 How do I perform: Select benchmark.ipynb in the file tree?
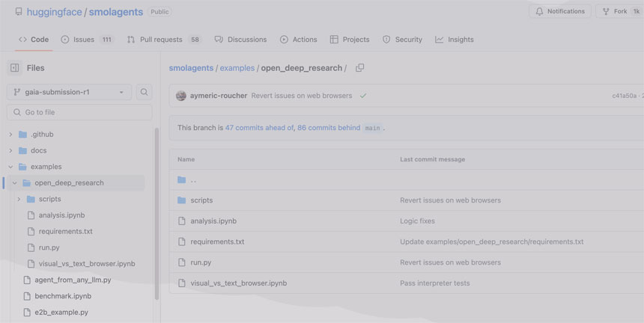tap(62, 296)
